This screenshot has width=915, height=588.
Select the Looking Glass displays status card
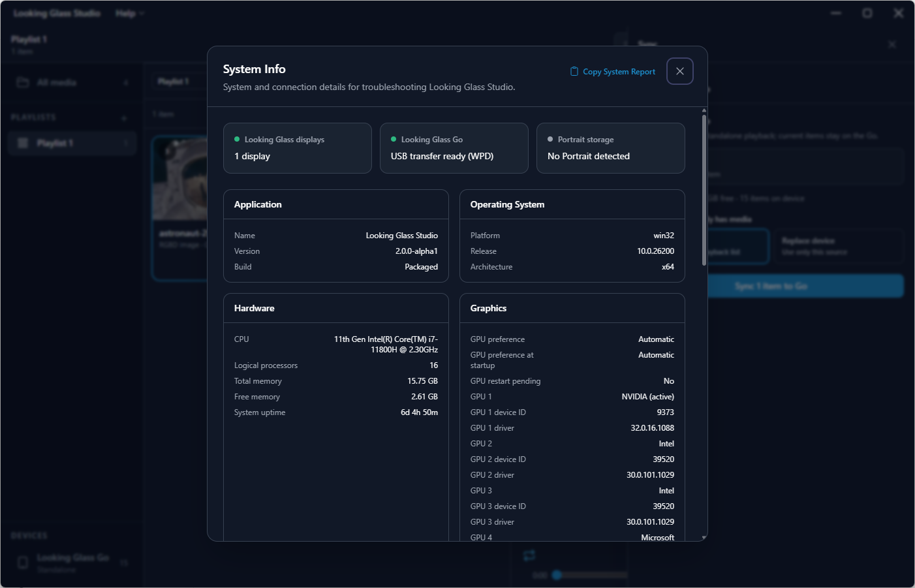tap(298, 148)
